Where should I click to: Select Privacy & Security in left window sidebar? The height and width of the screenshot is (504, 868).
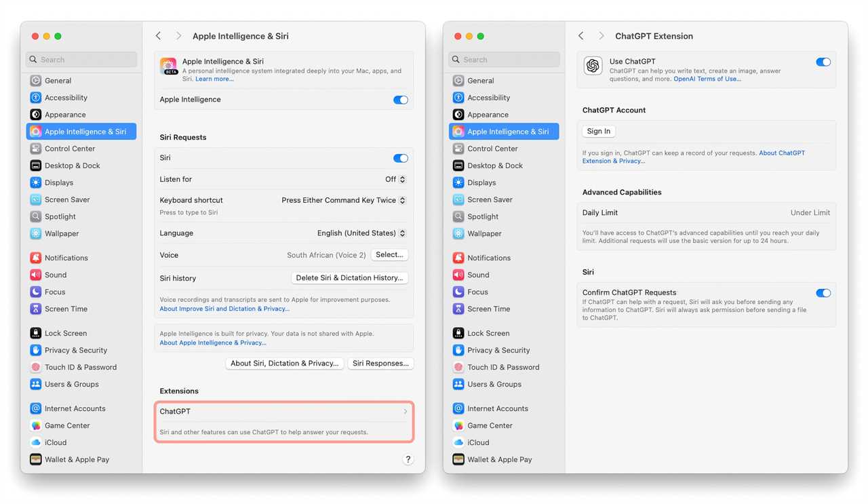tap(81, 350)
